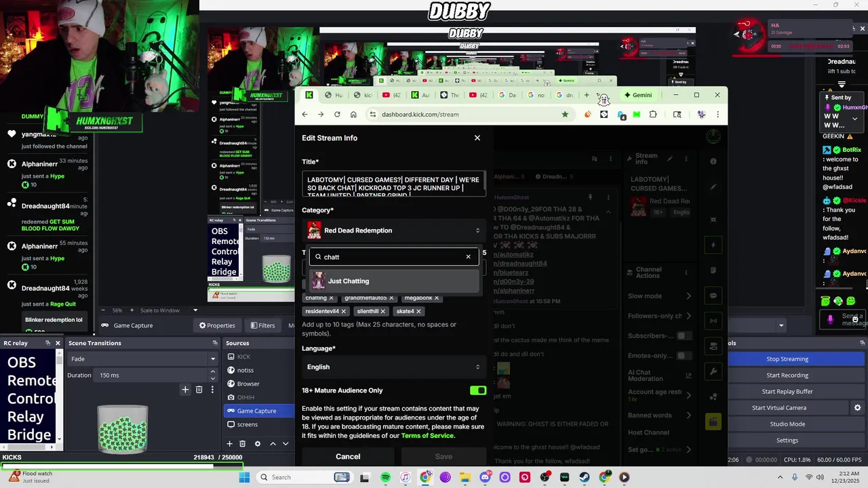Toggle Subscribers-only chat switch
The image size is (868, 488).
coord(684,336)
